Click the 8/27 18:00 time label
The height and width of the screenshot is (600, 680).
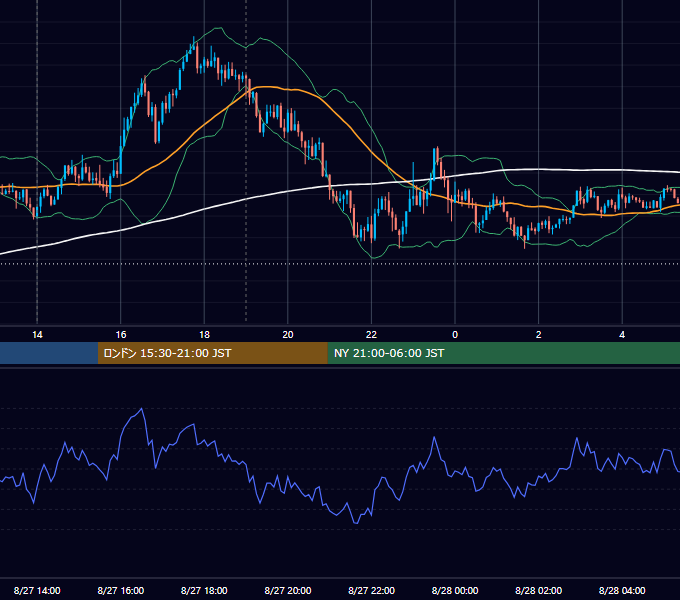pos(204,590)
